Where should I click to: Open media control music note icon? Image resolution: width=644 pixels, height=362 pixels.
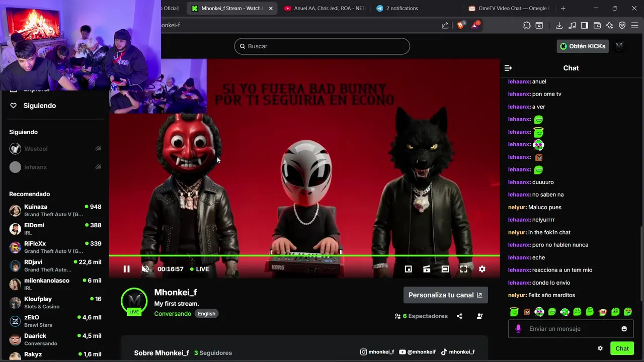coord(572,25)
